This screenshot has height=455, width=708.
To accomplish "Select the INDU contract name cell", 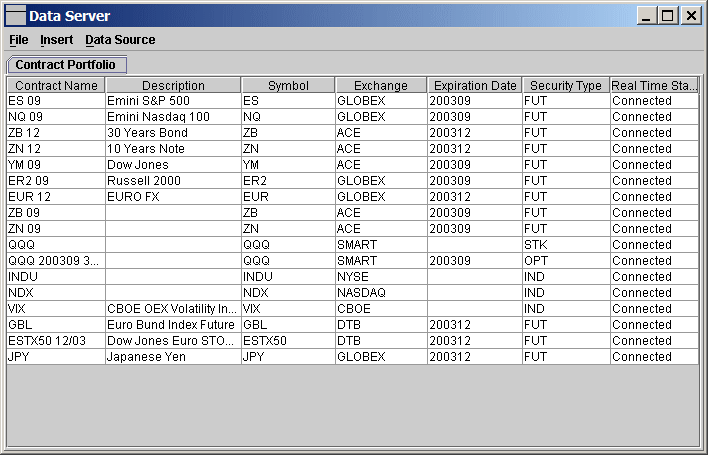I will pos(56,277).
